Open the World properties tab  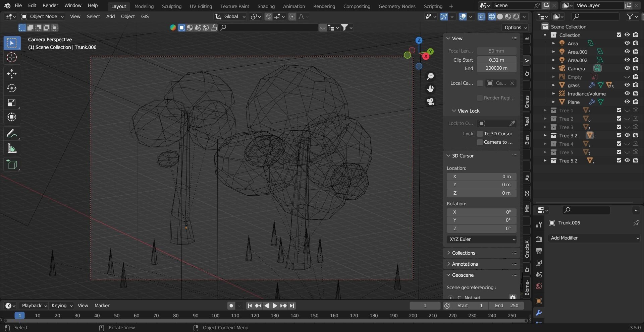[x=539, y=286]
